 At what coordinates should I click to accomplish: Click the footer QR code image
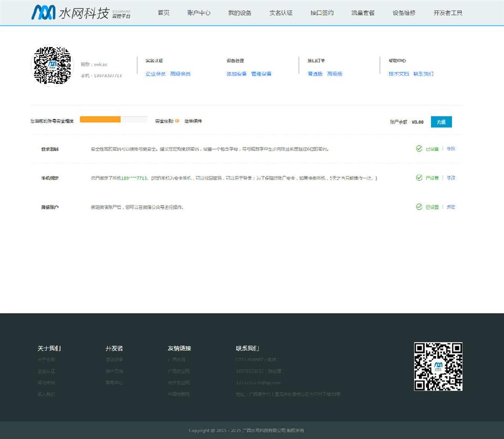coord(438,366)
